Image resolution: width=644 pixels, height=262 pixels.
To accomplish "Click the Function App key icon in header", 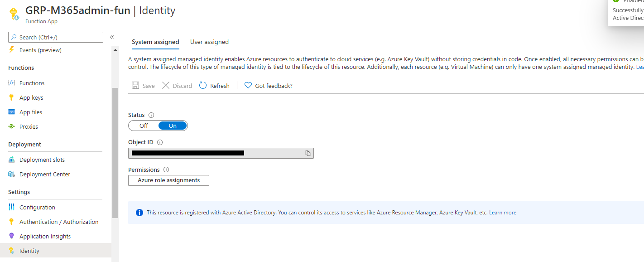I will tap(14, 14).
